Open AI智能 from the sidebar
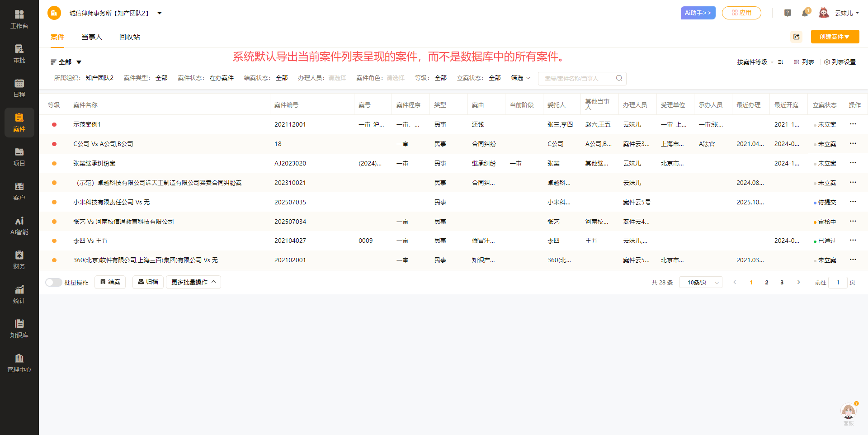 click(x=19, y=225)
